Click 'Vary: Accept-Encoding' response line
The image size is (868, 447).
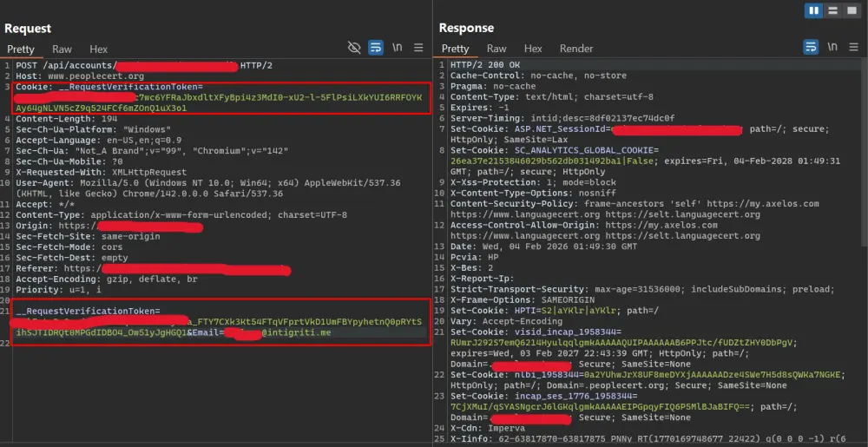(x=506, y=321)
